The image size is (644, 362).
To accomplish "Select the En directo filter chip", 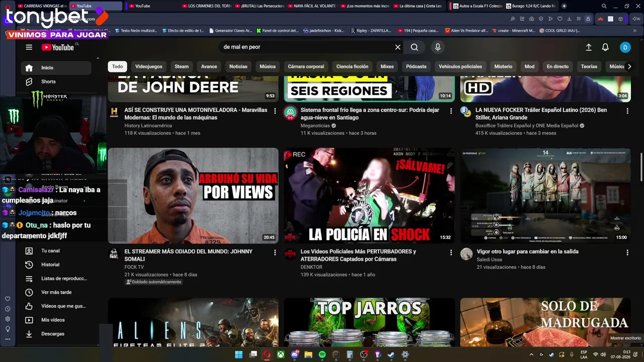I will (557, 66).
